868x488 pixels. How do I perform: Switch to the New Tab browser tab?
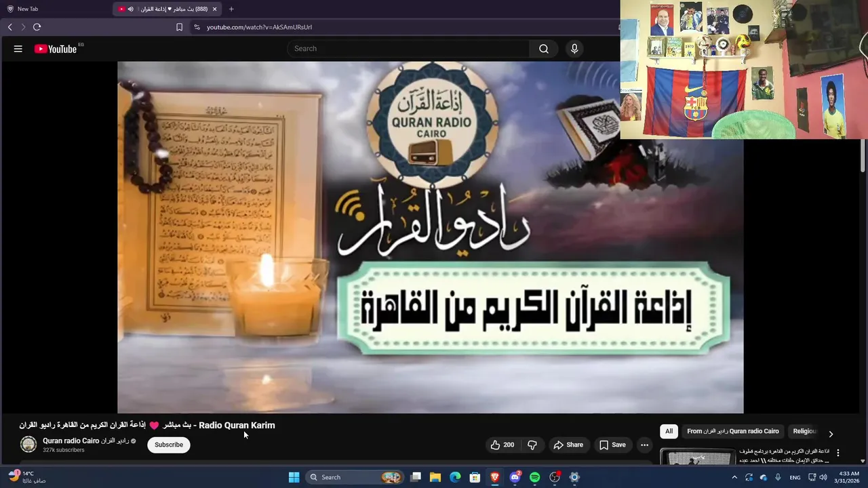pos(54,9)
